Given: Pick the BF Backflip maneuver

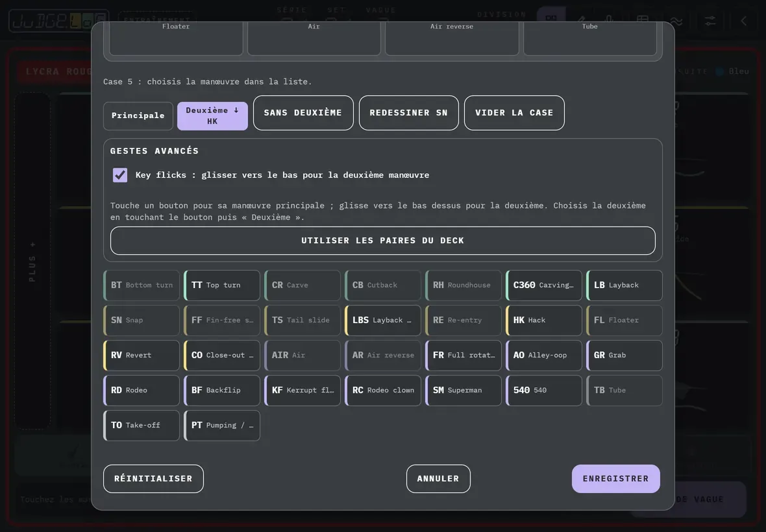Looking at the screenshot, I should 222,391.
